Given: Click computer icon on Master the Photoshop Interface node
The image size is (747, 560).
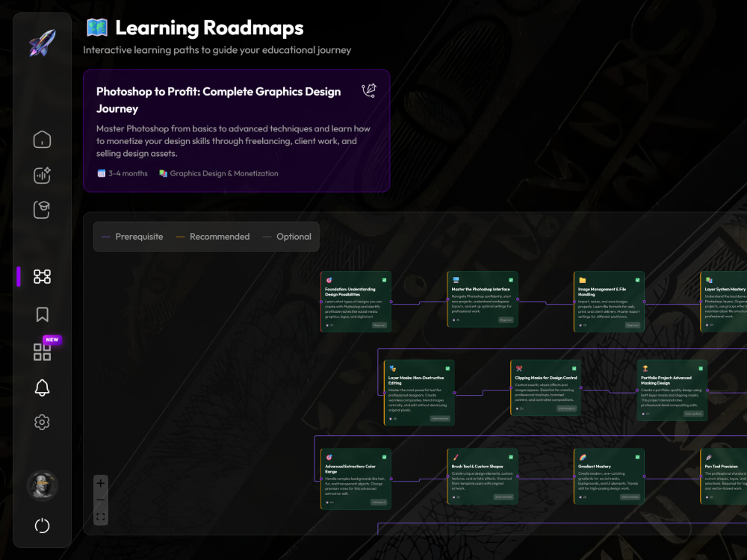Looking at the screenshot, I should (456, 280).
